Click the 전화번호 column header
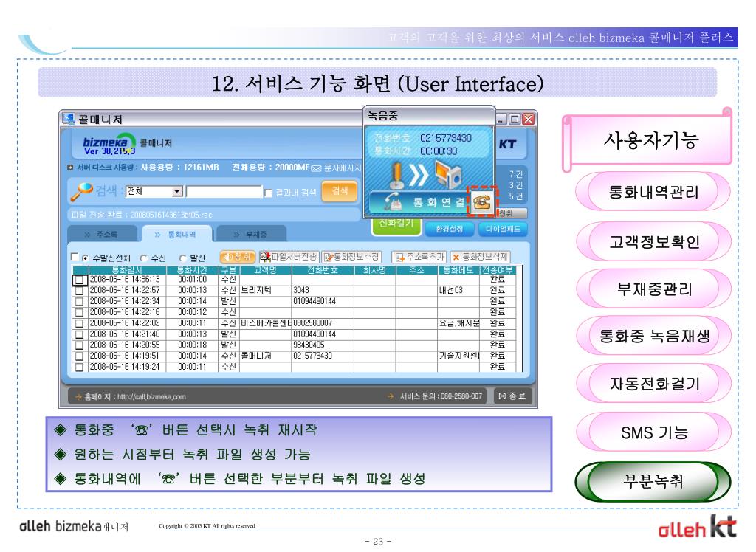 tap(323, 270)
